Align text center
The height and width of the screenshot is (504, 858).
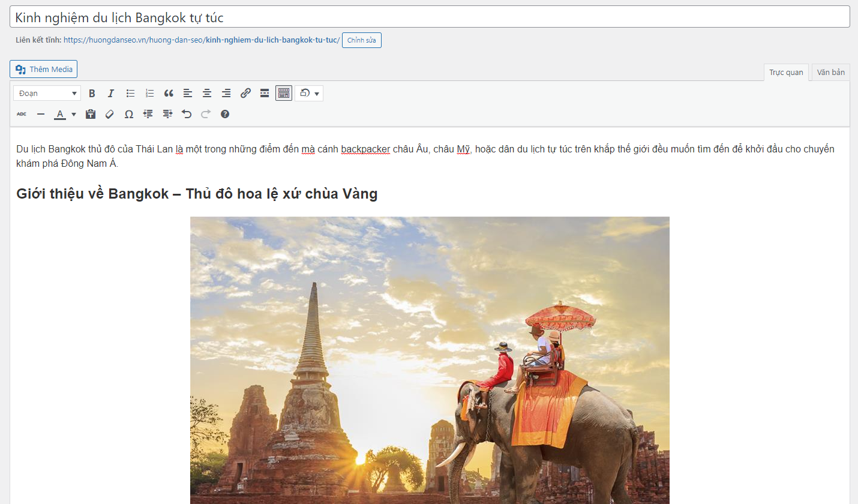[x=207, y=93]
